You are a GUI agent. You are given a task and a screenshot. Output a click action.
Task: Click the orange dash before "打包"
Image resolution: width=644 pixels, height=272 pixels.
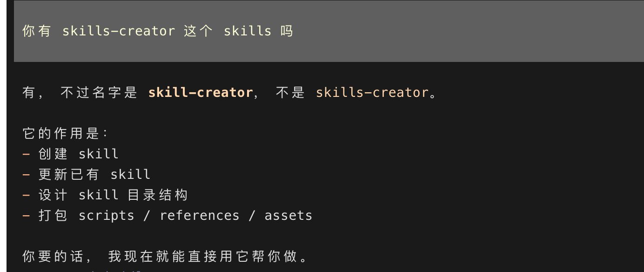[x=26, y=216]
